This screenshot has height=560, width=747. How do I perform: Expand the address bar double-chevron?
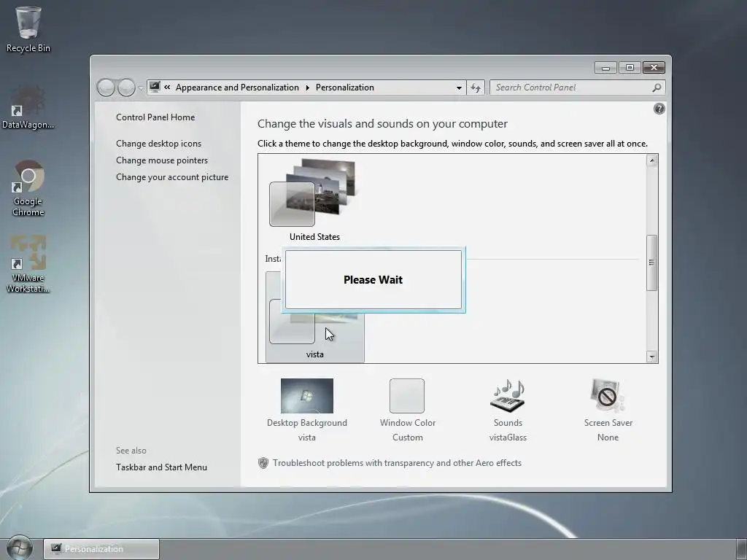[x=167, y=87]
